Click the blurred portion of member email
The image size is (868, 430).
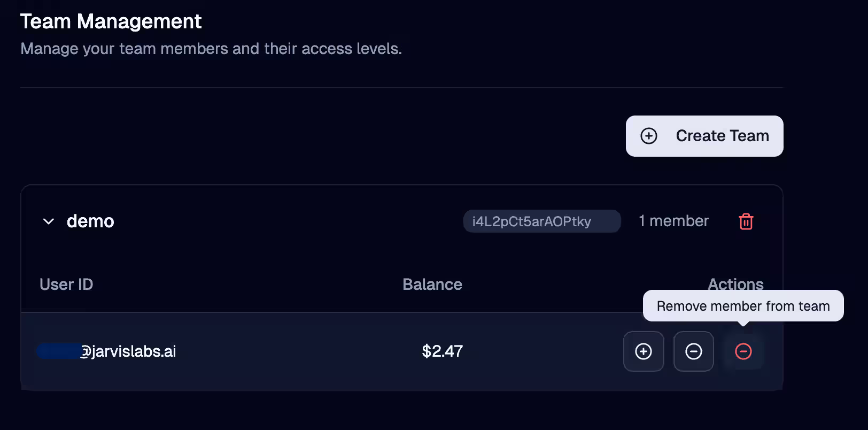coord(59,351)
